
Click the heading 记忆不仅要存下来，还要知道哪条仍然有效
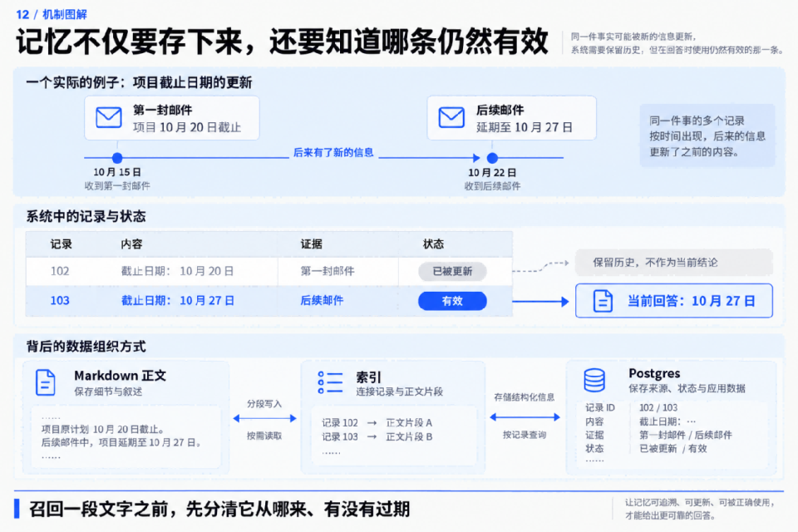point(283,42)
